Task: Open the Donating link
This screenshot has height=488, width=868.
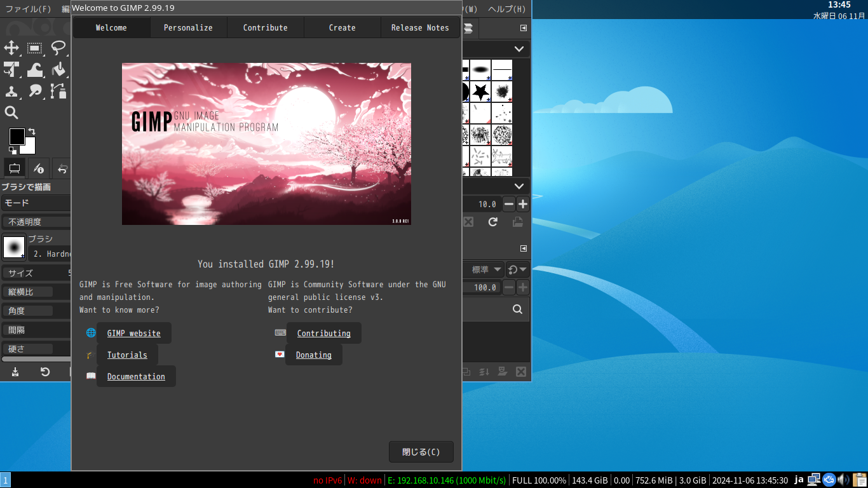Action: [314, 355]
